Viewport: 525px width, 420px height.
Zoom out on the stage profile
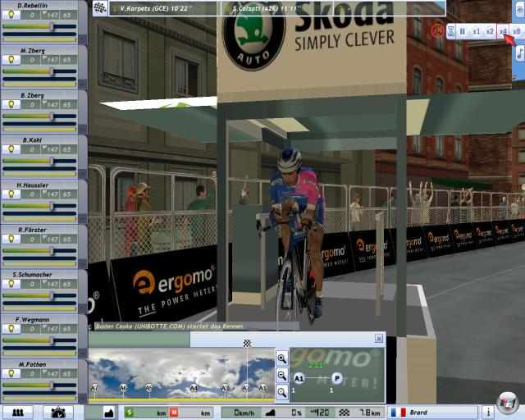(282, 376)
